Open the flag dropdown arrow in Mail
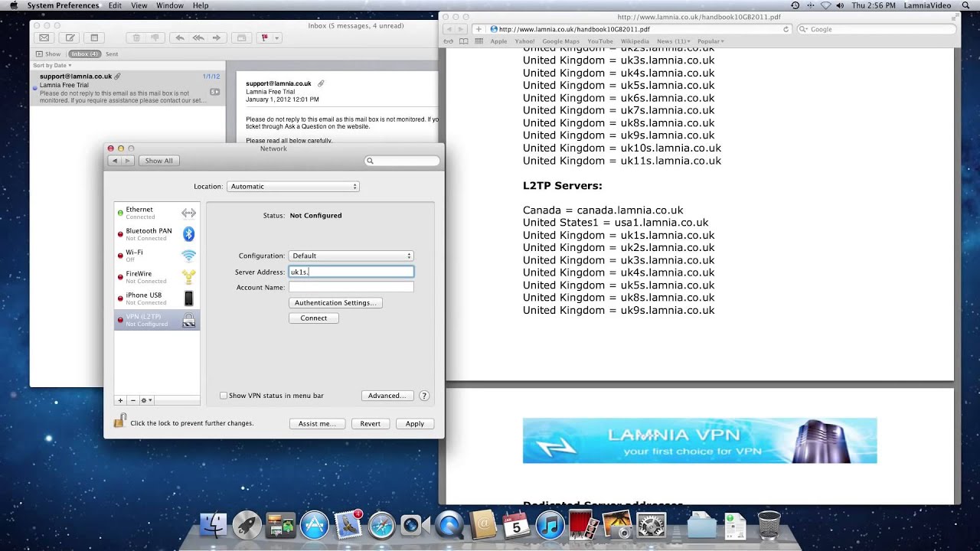The height and width of the screenshot is (551, 980). coord(276,37)
